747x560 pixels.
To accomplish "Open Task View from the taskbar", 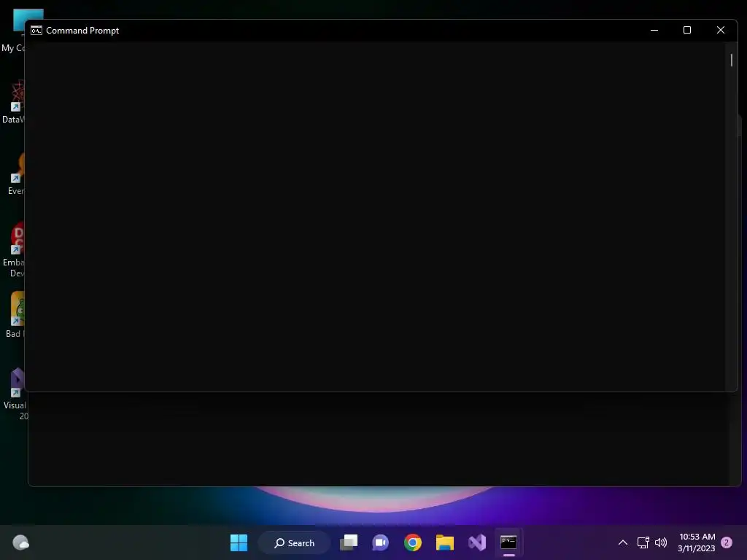I will [x=349, y=542].
